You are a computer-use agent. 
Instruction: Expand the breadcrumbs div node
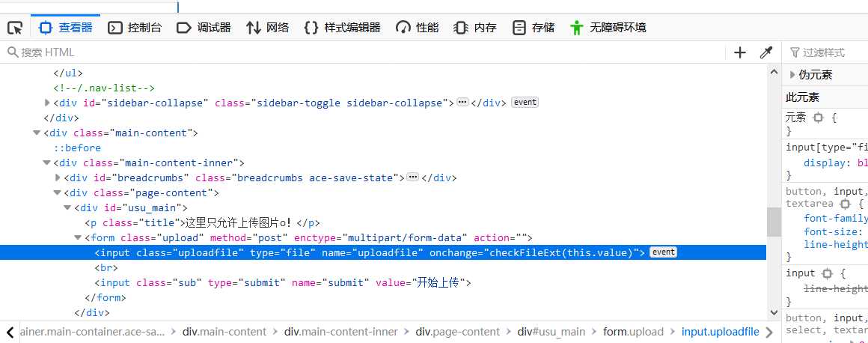(x=58, y=178)
